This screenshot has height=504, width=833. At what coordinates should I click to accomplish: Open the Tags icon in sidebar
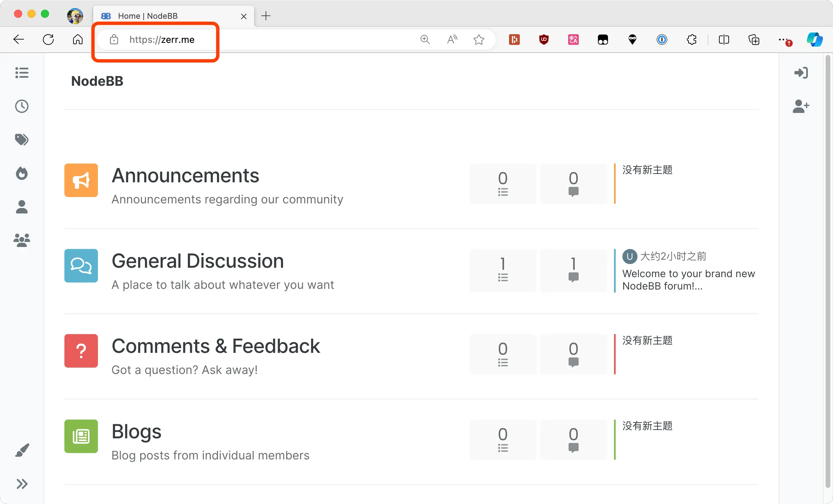[22, 139]
